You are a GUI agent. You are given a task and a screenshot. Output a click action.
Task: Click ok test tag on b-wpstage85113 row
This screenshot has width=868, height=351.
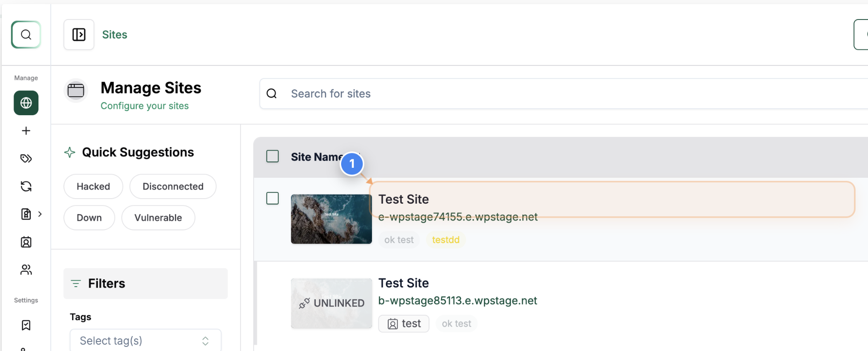pyautogui.click(x=457, y=324)
